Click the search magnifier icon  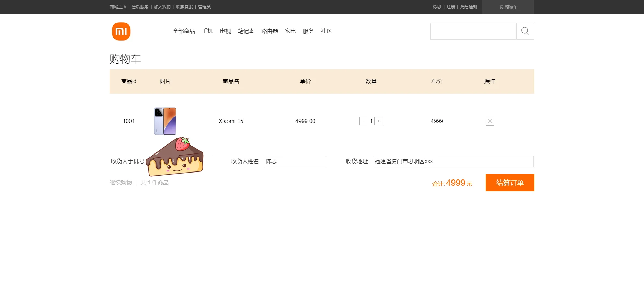tap(525, 31)
